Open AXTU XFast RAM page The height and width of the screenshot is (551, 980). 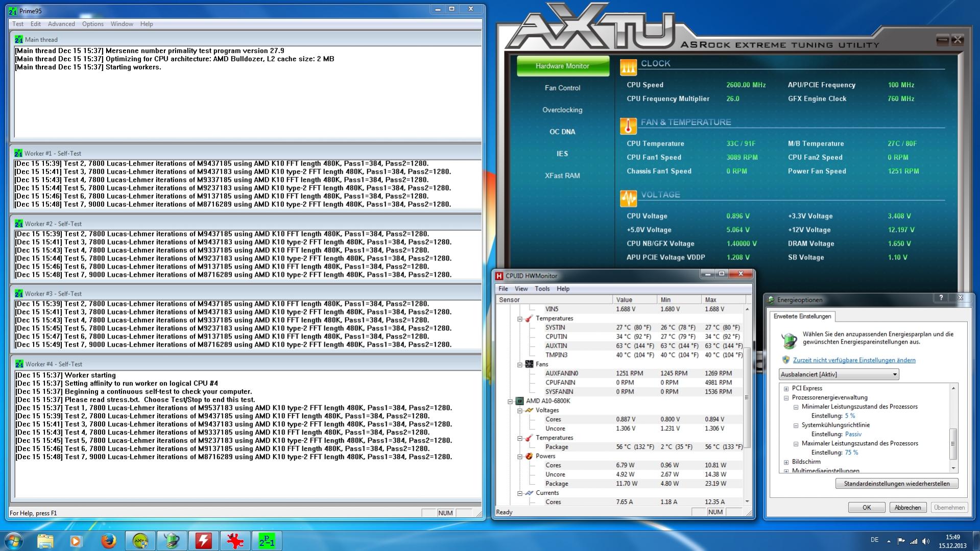[562, 176]
